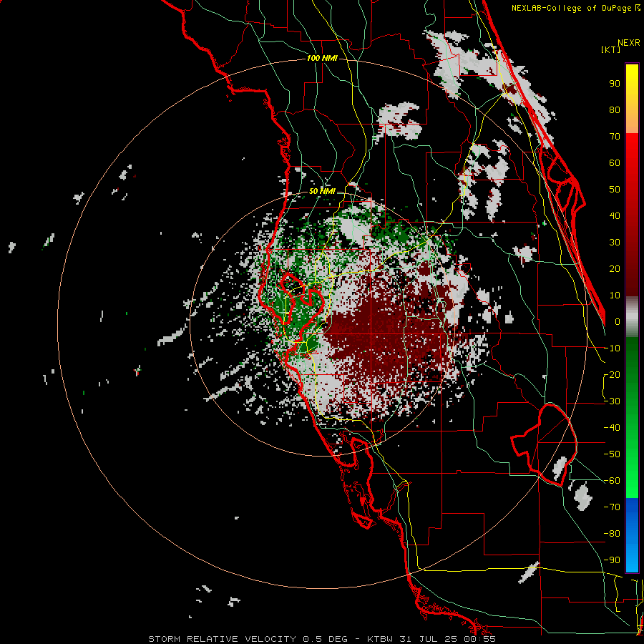This screenshot has width=644, height=644.
Task: Click the -60 scale value
Action: point(612,481)
